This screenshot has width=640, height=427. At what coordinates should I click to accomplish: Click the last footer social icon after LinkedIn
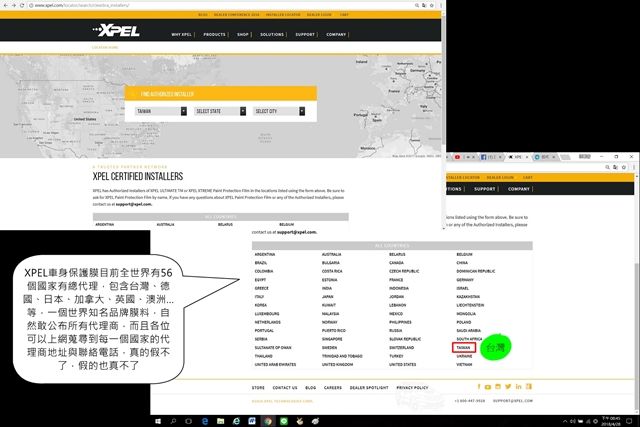pos(529,387)
